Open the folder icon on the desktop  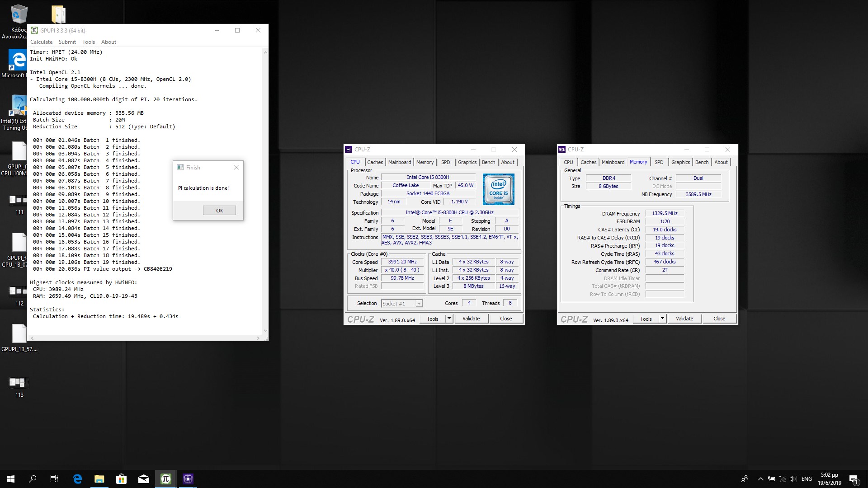(58, 14)
